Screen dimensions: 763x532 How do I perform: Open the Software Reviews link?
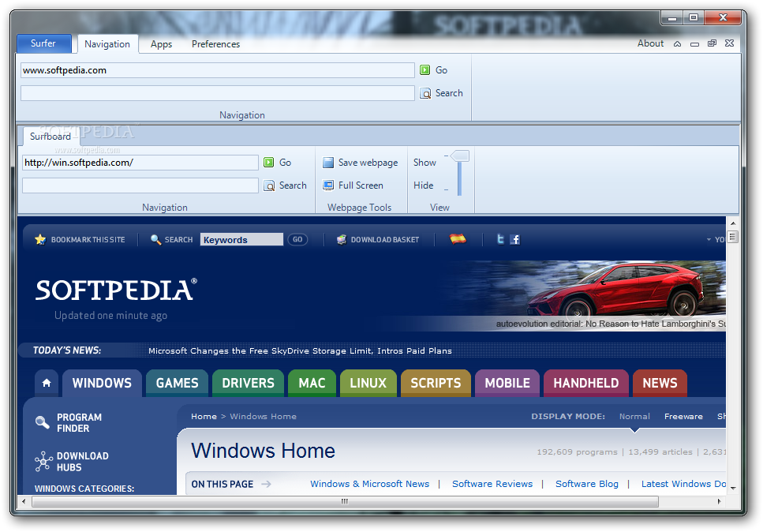pyautogui.click(x=492, y=484)
